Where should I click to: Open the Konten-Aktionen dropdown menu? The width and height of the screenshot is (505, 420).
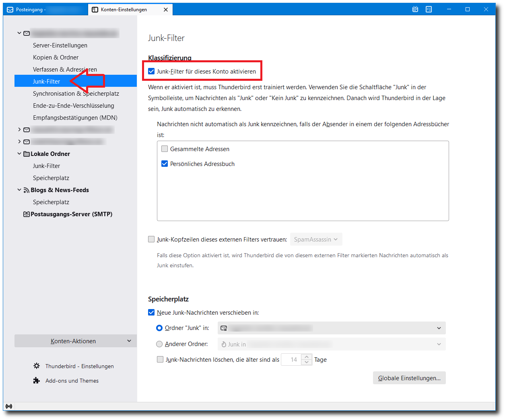click(76, 341)
